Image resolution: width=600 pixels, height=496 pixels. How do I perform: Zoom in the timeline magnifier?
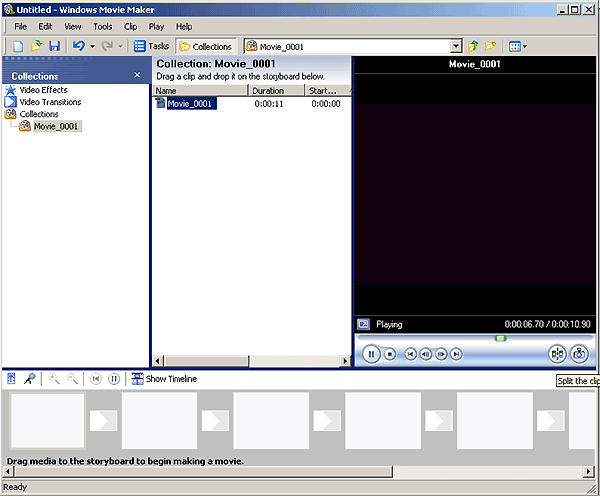(x=54, y=379)
